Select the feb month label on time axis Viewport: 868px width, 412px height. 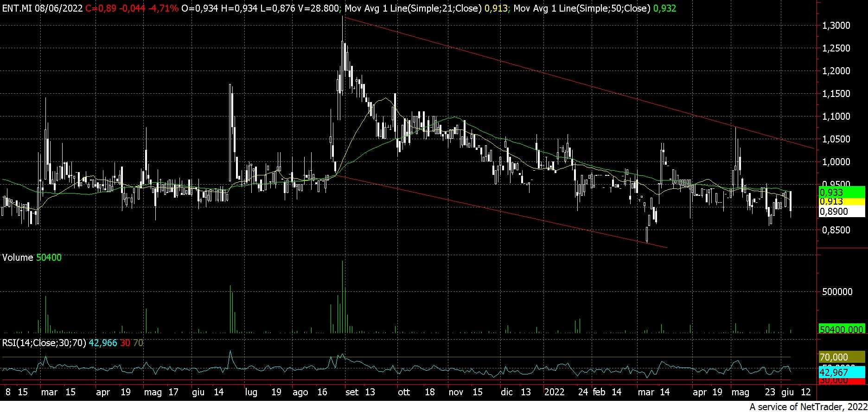point(599,393)
